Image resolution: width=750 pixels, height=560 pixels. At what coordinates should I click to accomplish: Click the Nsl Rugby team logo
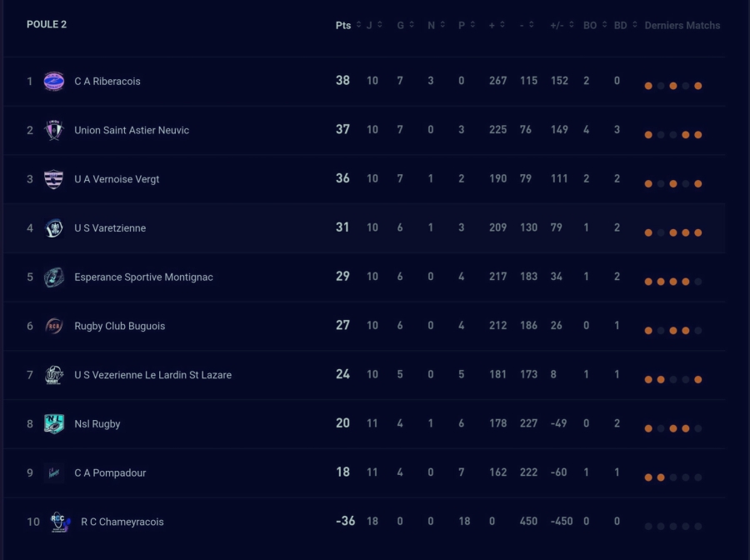point(54,424)
